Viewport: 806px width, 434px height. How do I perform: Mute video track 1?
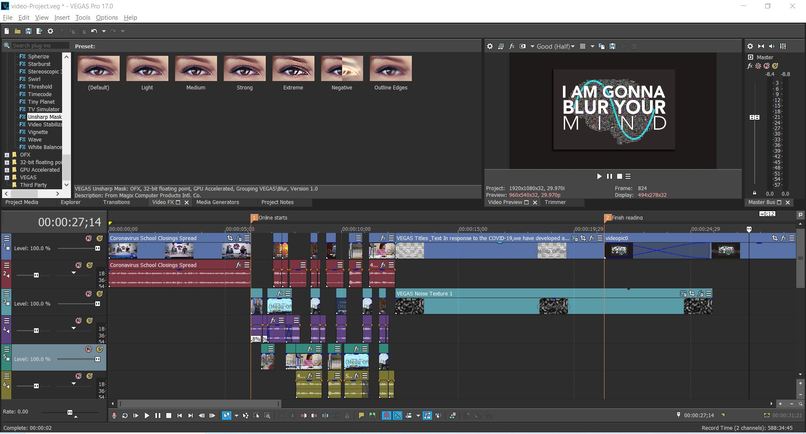(89, 239)
